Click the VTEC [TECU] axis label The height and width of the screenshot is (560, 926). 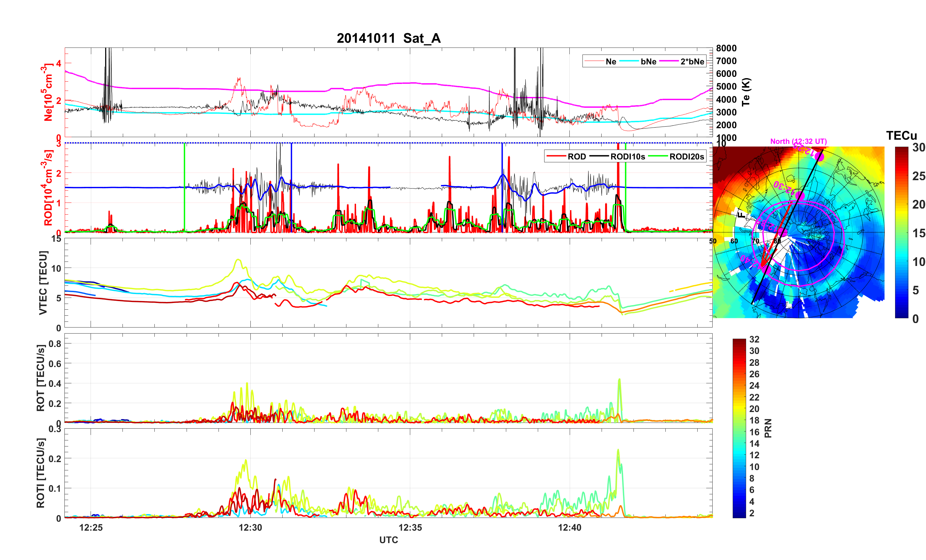43,283
